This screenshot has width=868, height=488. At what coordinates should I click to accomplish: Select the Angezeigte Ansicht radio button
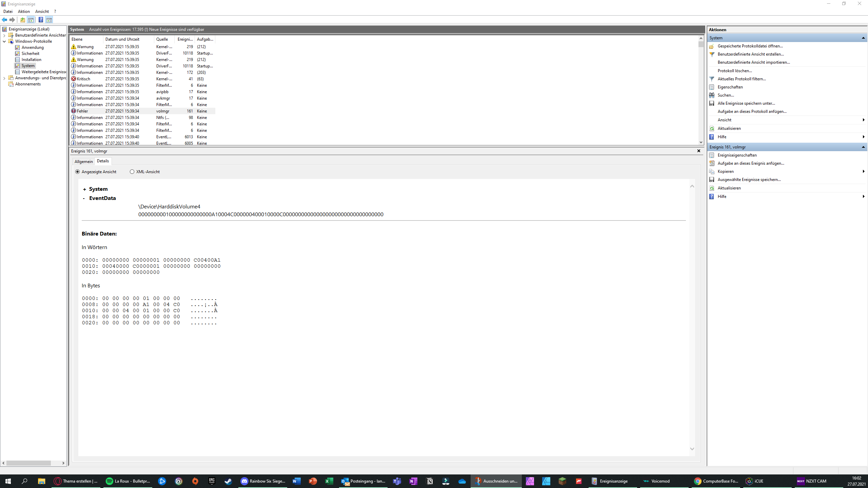point(78,172)
